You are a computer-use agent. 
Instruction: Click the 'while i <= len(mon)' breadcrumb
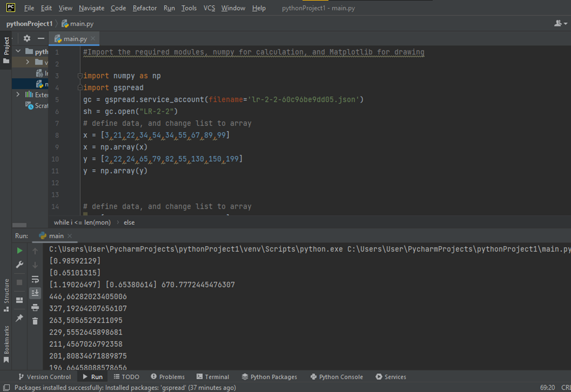[84, 222]
